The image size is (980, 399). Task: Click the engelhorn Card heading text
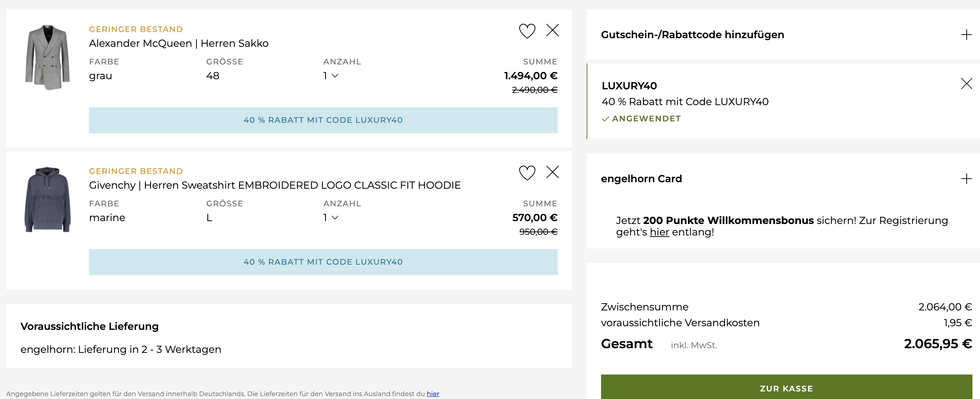pos(641,179)
